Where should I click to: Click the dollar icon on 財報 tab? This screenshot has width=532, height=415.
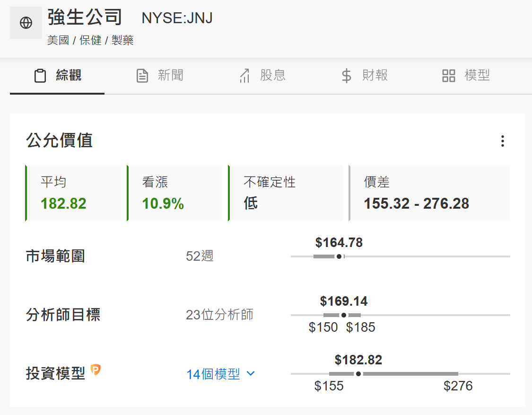tap(346, 76)
